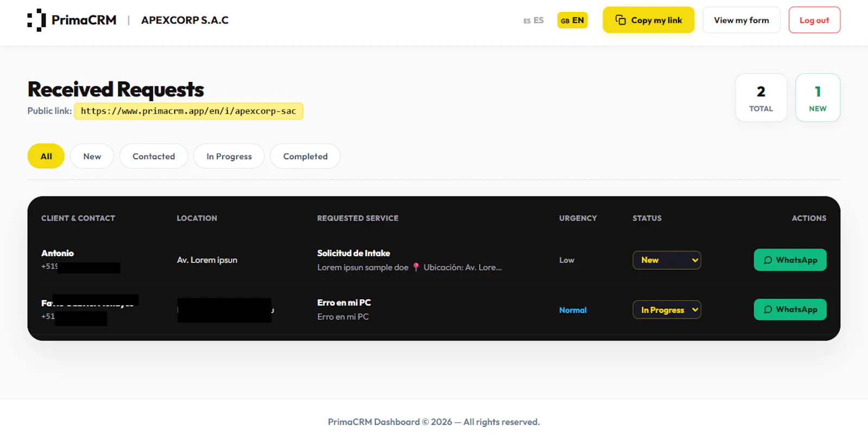Switch language to EN
The height and width of the screenshot is (441, 868).
tap(572, 21)
